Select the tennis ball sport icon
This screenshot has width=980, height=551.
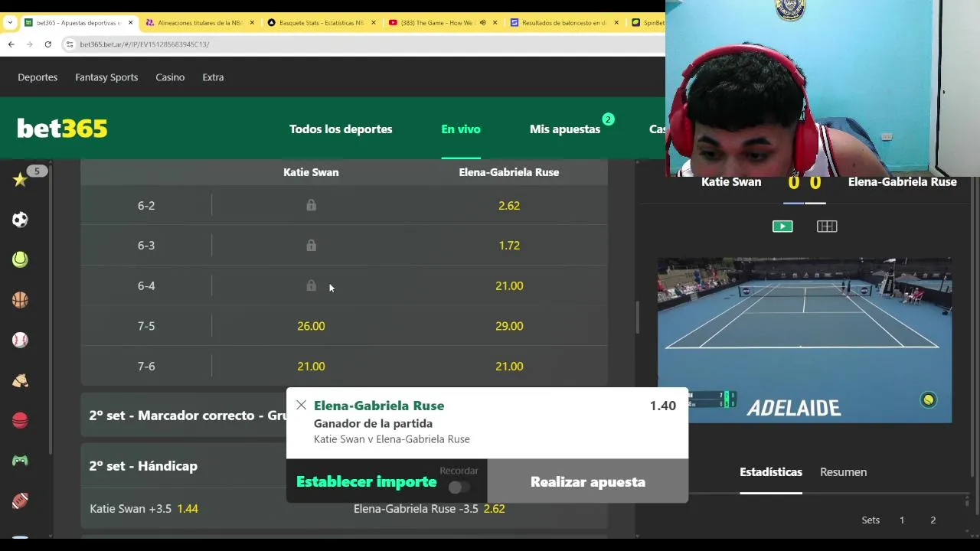point(20,259)
